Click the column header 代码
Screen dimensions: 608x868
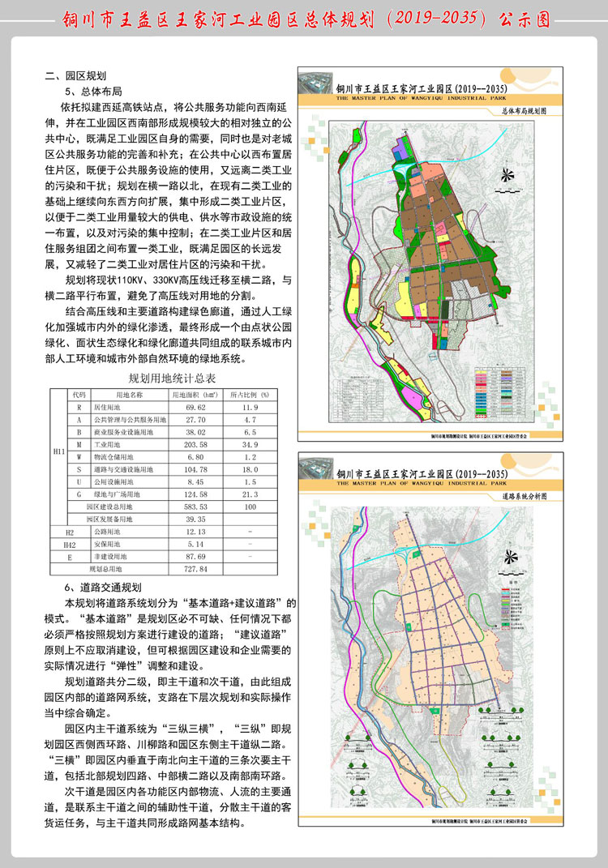click(x=79, y=395)
